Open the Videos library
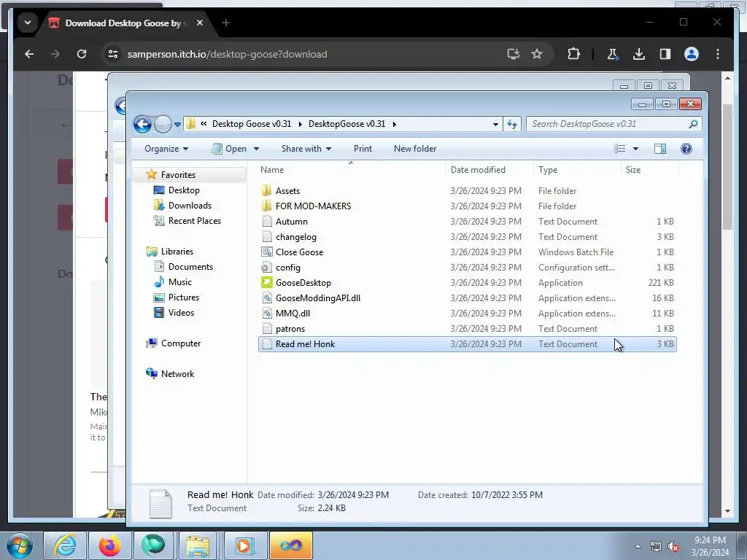 coord(181,312)
